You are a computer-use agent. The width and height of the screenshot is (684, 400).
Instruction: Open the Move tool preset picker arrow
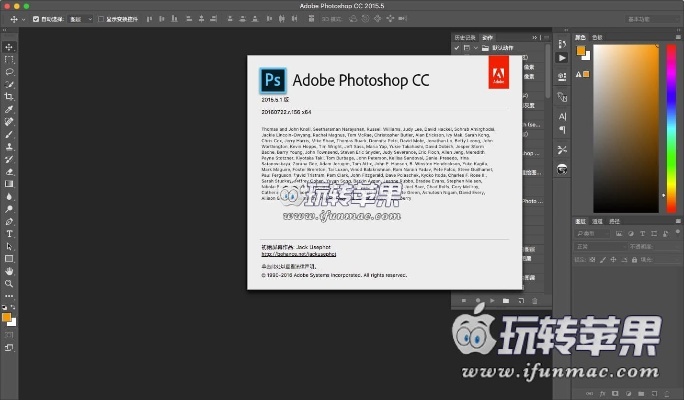(x=24, y=19)
